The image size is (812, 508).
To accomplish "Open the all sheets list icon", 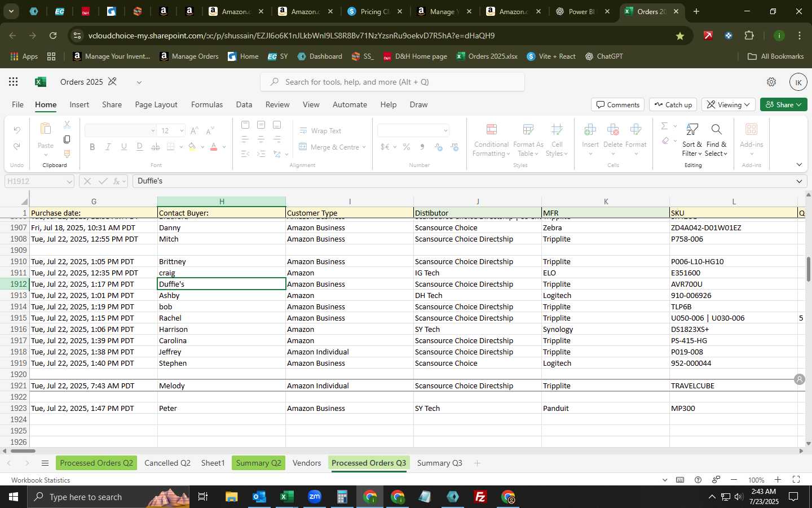I will [x=45, y=463].
